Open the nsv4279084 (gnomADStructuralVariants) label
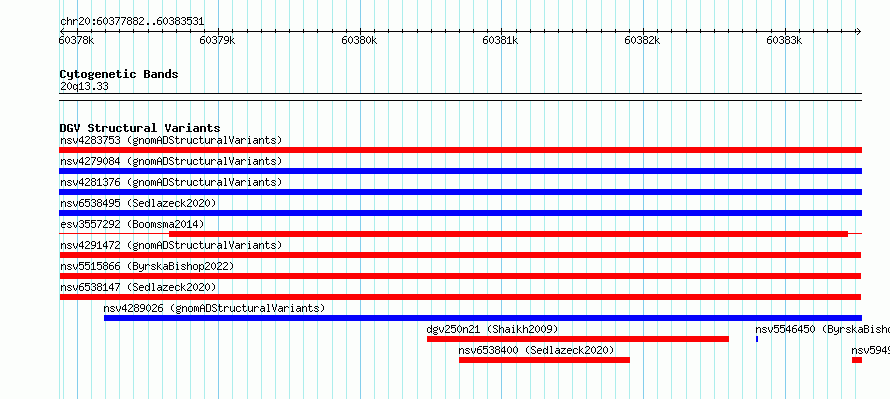 (171, 161)
